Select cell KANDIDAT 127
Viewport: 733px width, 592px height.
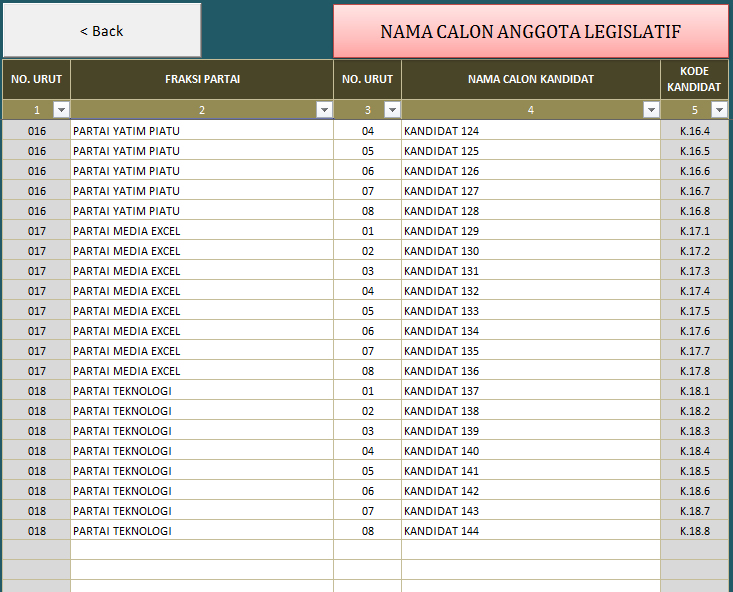(531, 191)
